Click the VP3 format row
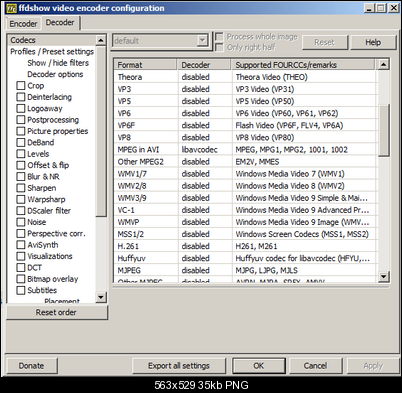This screenshot has height=393, width=402. coord(245,89)
